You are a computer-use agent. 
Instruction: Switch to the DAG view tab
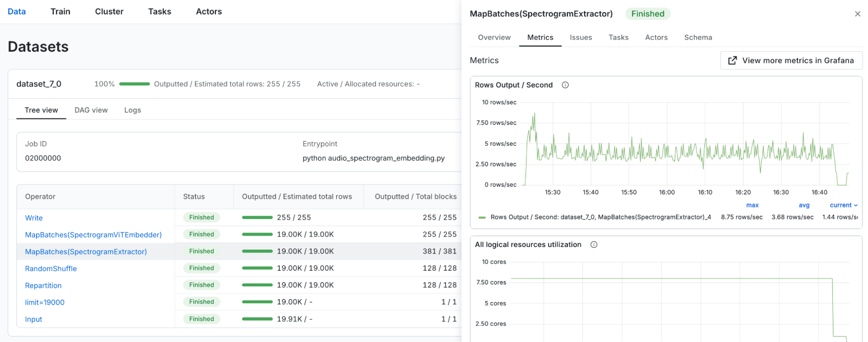(x=91, y=110)
